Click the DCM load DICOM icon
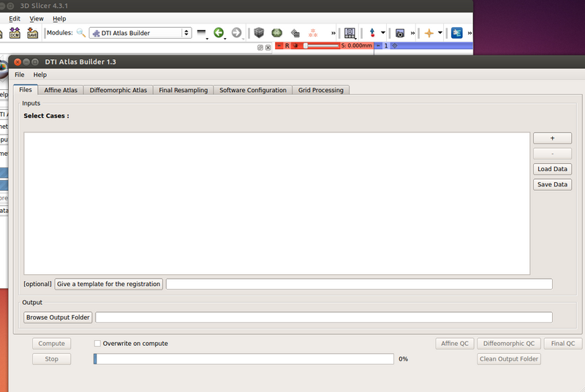 click(x=15, y=33)
